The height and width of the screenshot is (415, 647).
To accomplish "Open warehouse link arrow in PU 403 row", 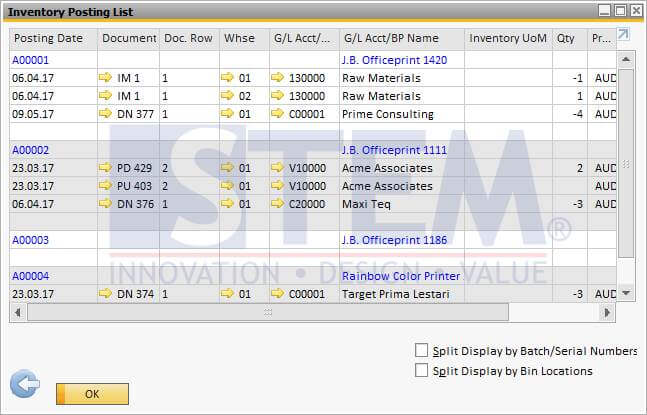I will (x=227, y=186).
